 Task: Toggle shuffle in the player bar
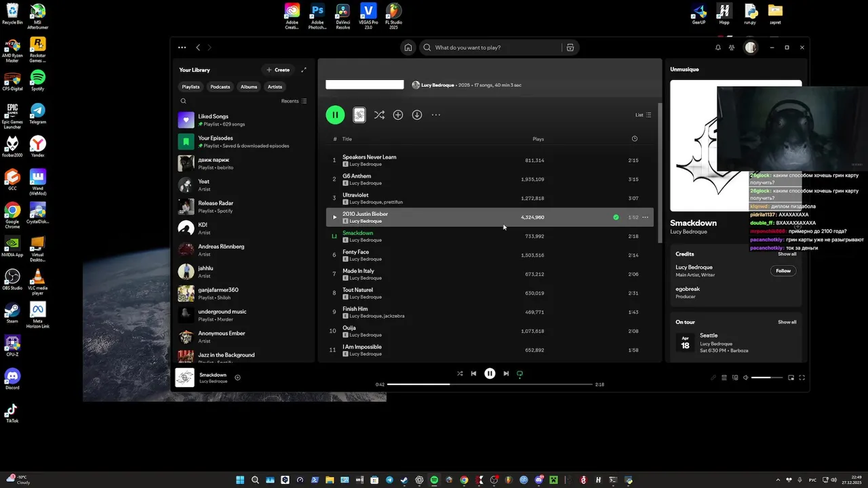point(460,373)
